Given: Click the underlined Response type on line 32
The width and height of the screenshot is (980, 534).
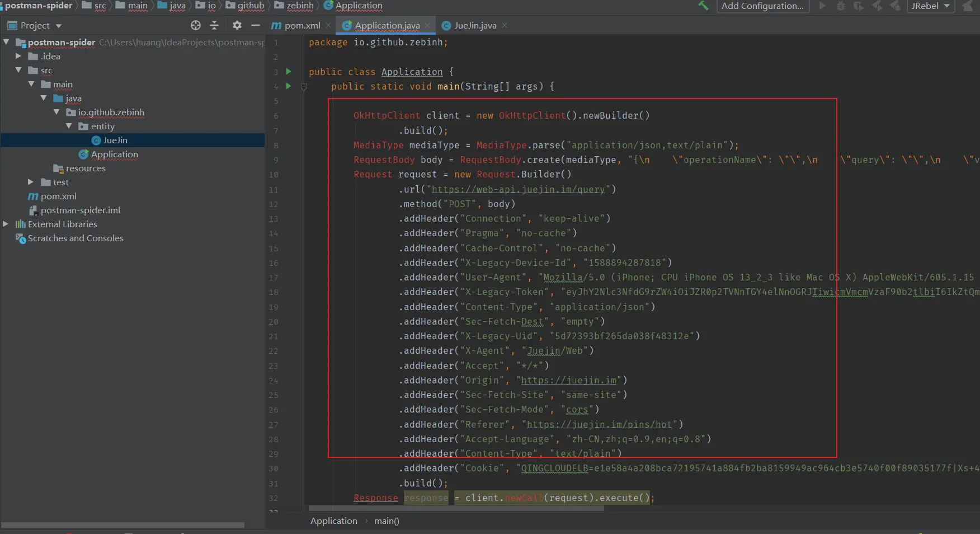Looking at the screenshot, I should tap(375, 498).
